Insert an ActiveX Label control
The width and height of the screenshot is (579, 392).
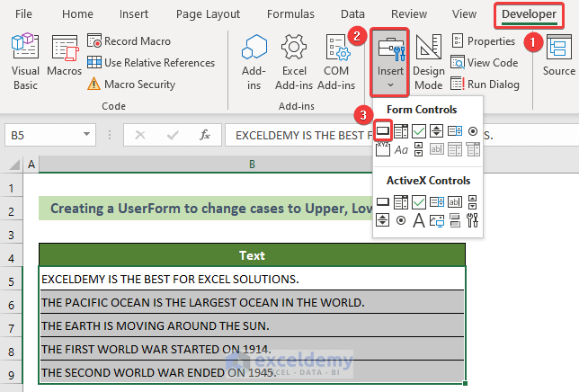419,220
